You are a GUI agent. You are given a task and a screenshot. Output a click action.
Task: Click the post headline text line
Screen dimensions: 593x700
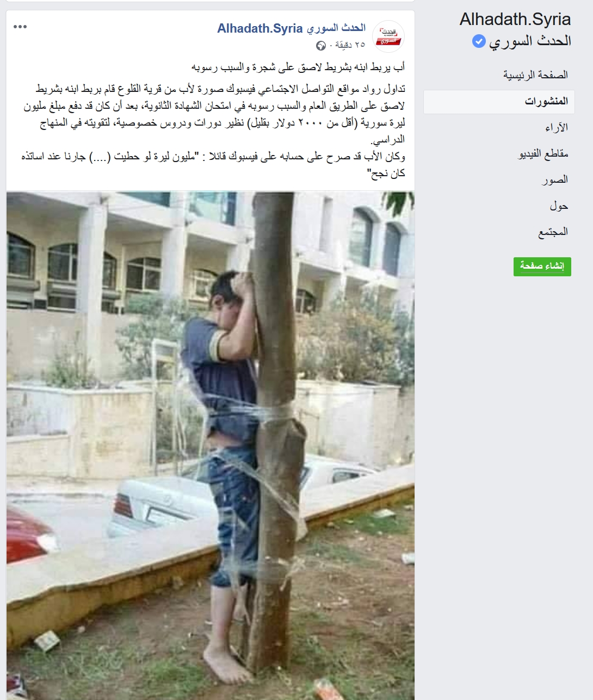click(298, 67)
